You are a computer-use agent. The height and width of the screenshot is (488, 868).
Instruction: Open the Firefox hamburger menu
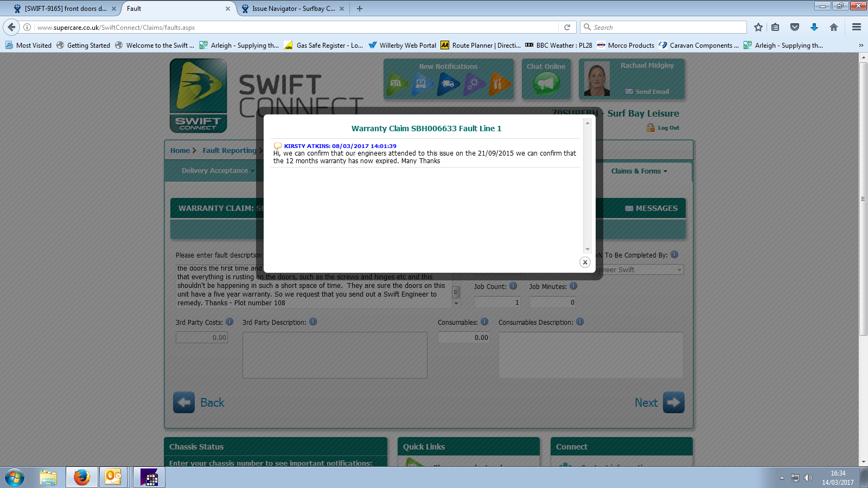pos(857,27)
